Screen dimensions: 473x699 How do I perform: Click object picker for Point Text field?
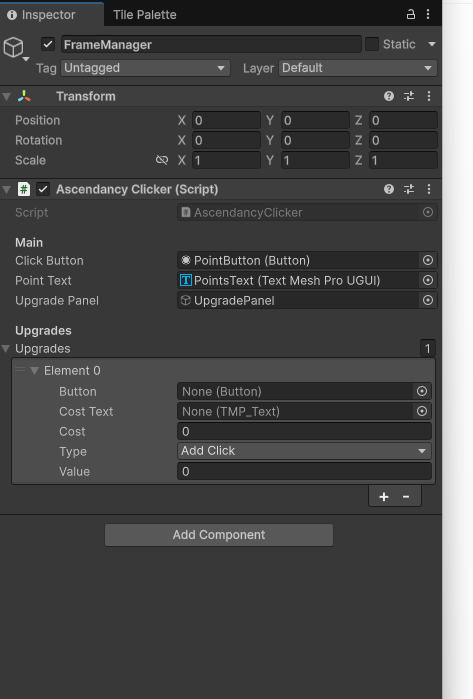428,280
